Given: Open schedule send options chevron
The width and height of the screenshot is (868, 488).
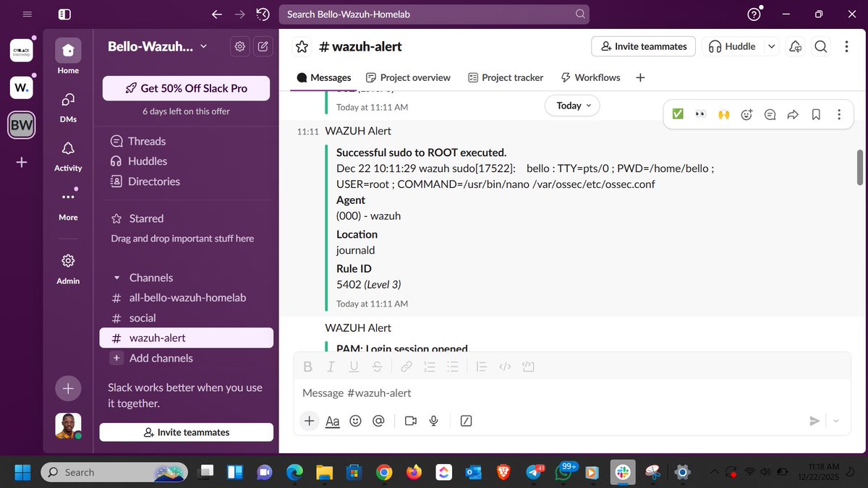Looking at the screenshot, I should (x=837, y=421).
